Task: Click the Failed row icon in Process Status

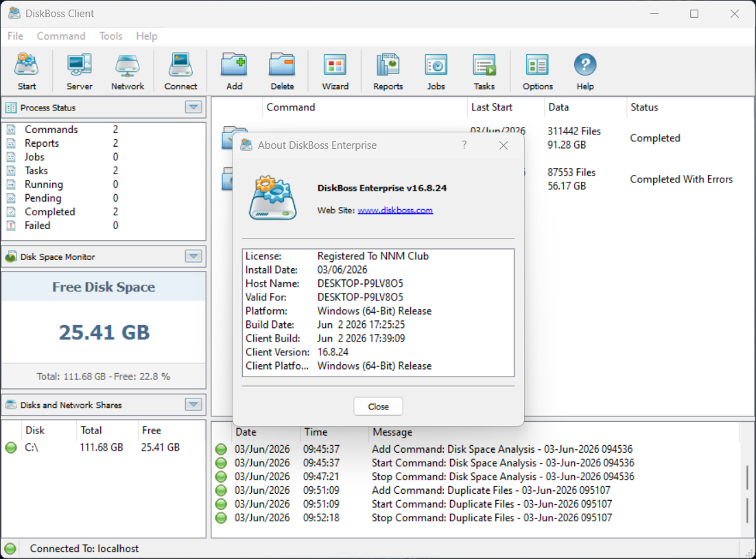Action: (x=11, y=226)
